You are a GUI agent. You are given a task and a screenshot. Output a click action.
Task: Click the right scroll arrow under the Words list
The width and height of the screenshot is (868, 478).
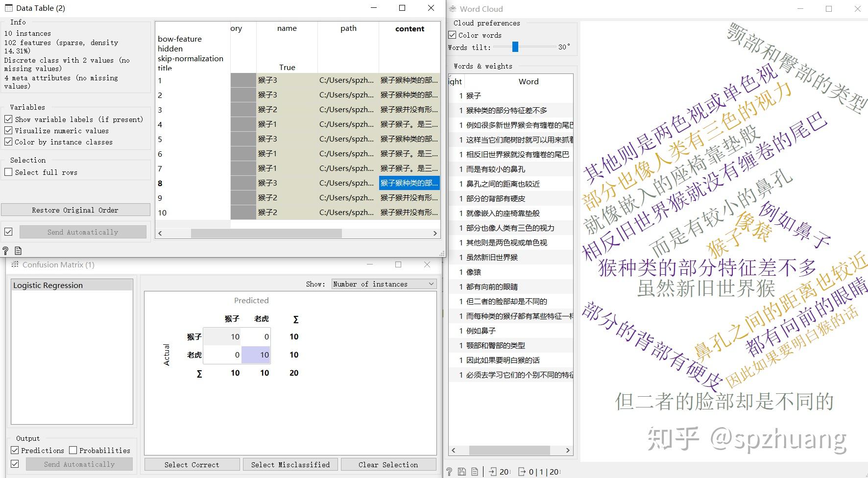pos(568,450)
